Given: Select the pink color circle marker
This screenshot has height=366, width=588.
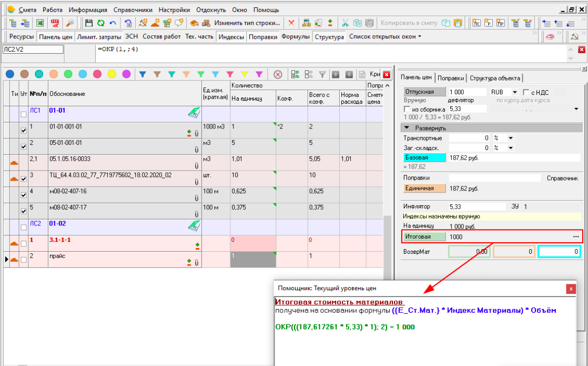Looking at the screenshot, I should point(97,74).
